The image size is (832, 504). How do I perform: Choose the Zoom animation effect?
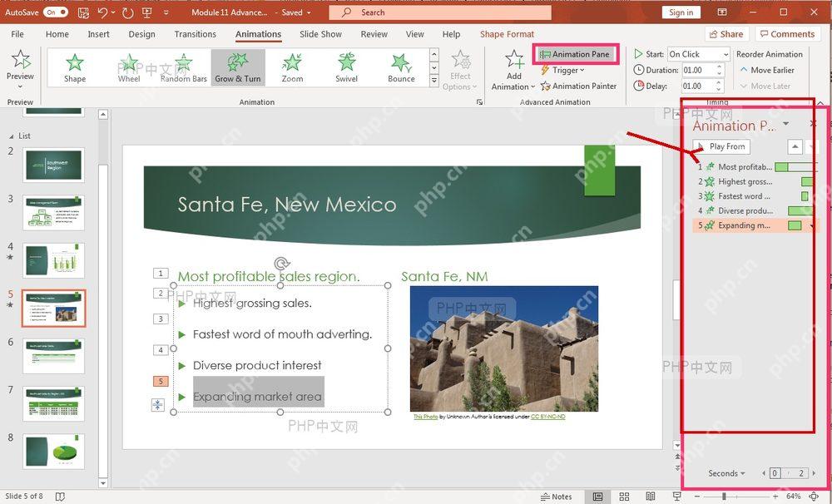point(292,68)
